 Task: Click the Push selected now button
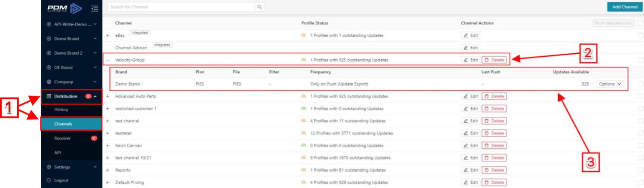click(613, 23)
